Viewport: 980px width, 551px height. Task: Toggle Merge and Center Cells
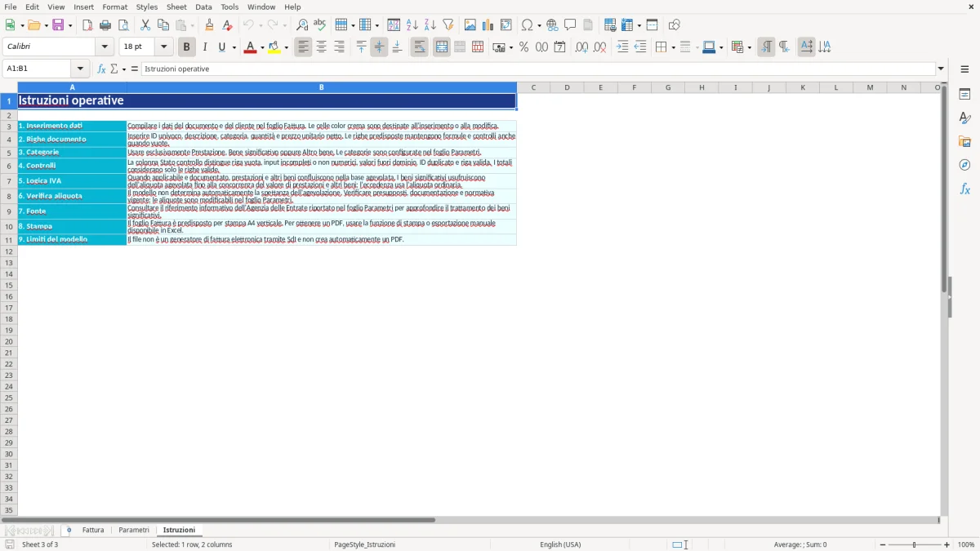(442, 47)
